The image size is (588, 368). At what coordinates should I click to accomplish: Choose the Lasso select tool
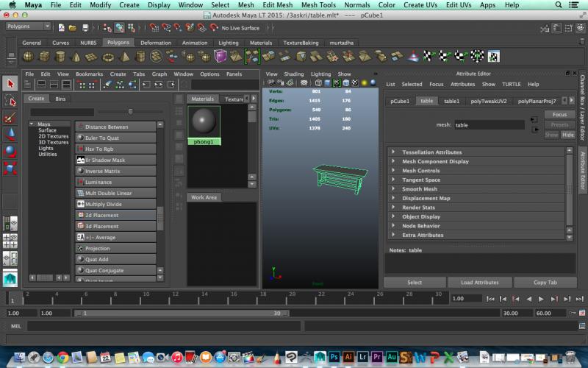[10, 101]
